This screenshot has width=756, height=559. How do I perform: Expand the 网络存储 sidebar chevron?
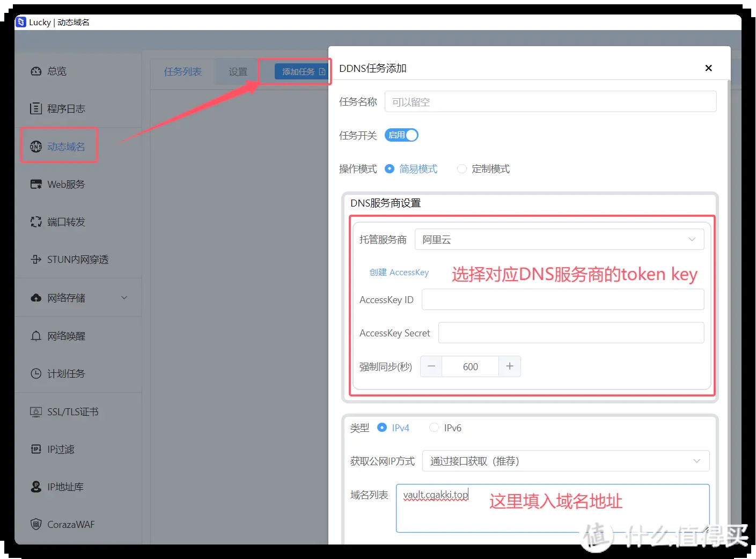tap(124, 298)
